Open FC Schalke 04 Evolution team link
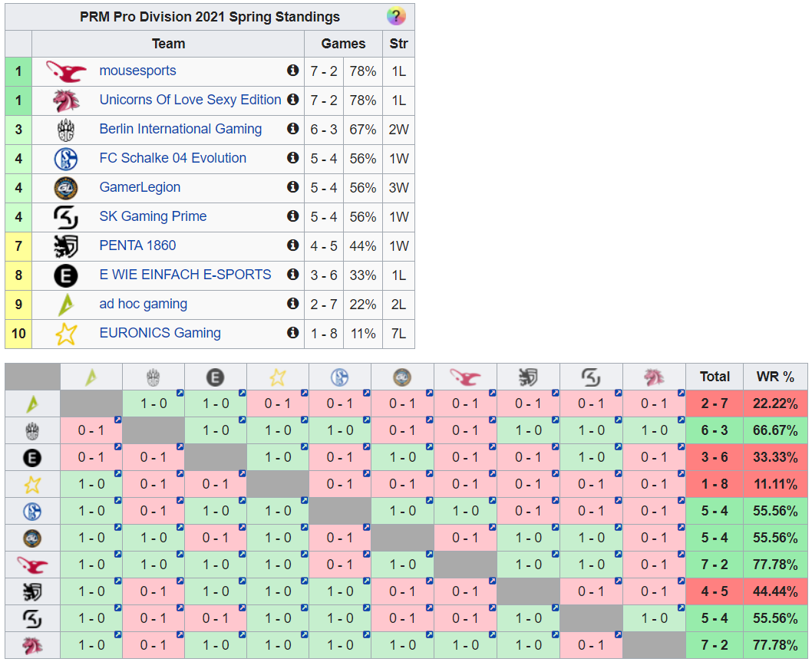This screenshot has width=812, height=662. click(x=173, y=158)
